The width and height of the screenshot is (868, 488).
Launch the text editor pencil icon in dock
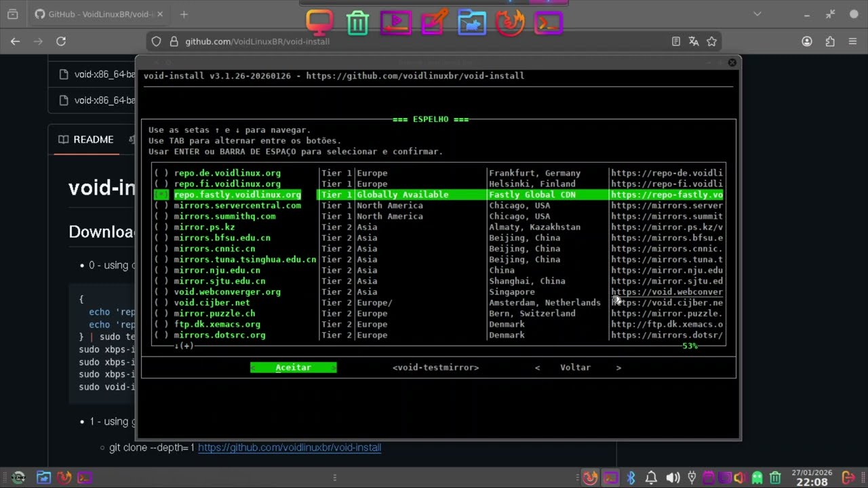pos(434,23)
